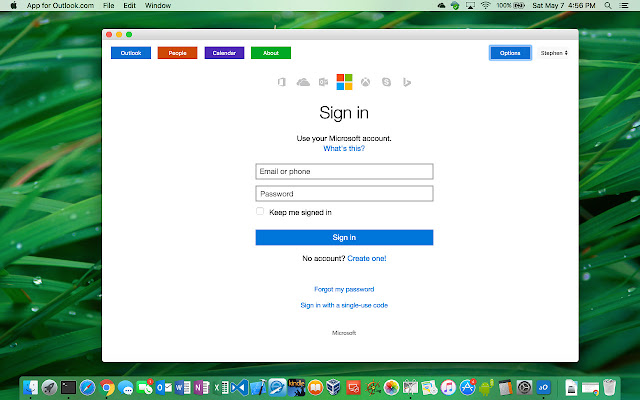Click the Sat May 7 clock
Image resolution: width=640 pixels, height=400 pixels.
(564, 6)
